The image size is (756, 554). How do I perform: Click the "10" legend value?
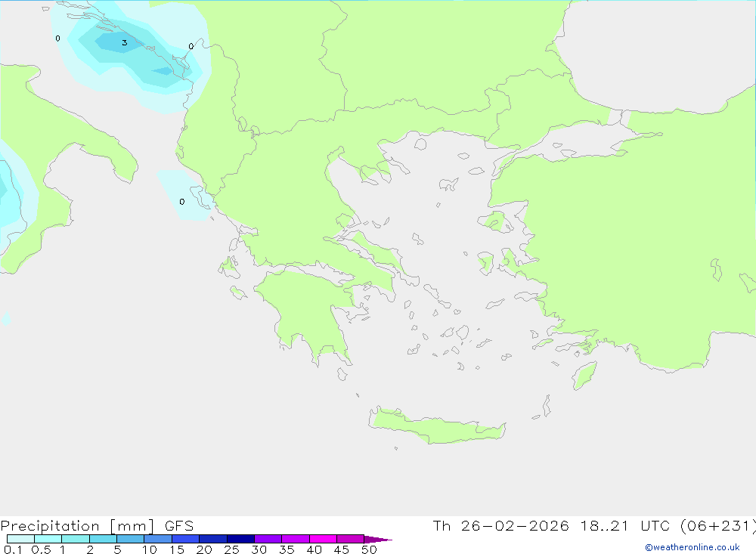pos(150,549)
